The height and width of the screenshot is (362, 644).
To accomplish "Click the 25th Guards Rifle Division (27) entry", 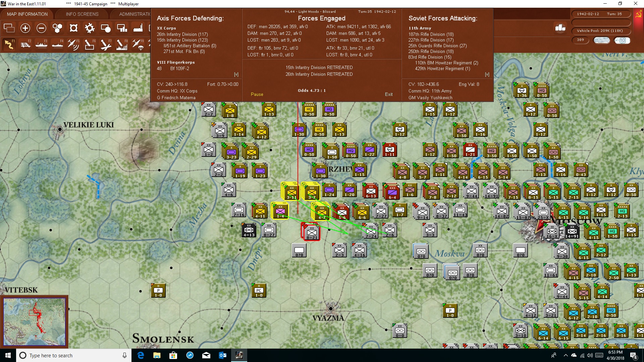I will [x=437, y=46].
